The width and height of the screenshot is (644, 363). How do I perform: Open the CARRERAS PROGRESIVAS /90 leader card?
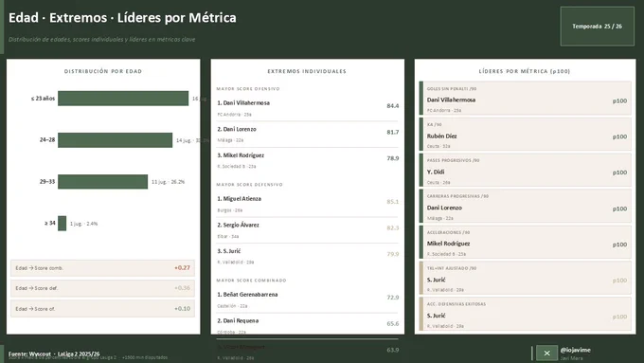526,206
